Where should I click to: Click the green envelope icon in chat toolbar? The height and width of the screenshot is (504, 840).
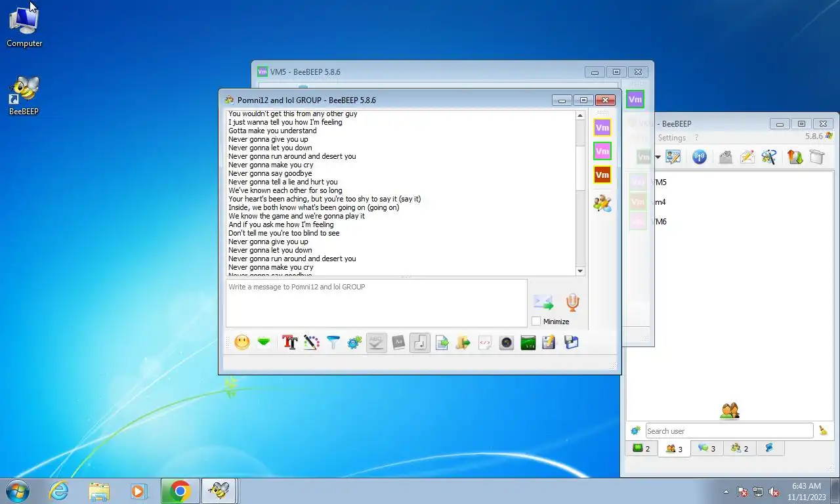(264, 343)
